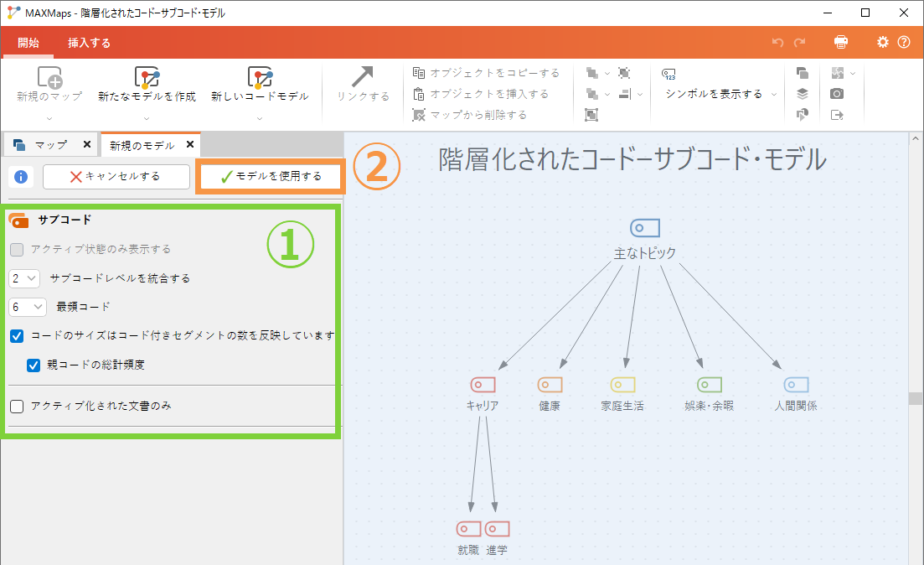Viewport: 924px width, 565px height.
Task: Click マップから削除する in the toolbar
Action: click(x=470, y=114)
